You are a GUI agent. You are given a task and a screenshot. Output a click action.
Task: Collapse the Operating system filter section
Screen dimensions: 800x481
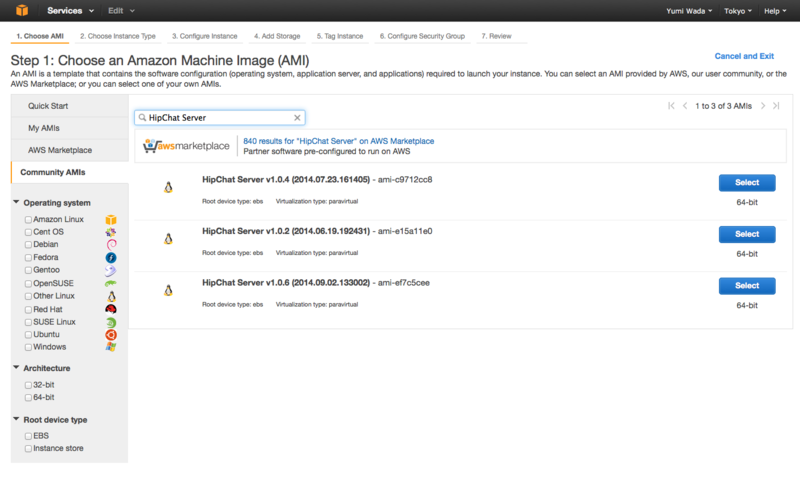tap(16, 202)
